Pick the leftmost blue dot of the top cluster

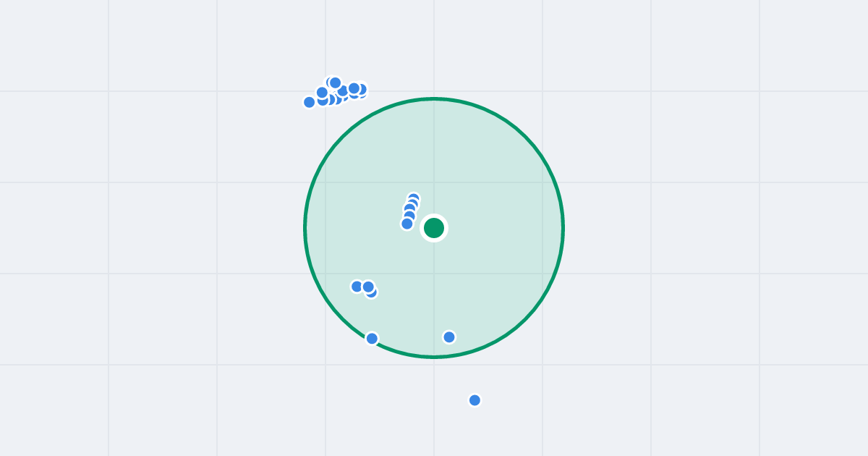point(310,102)
